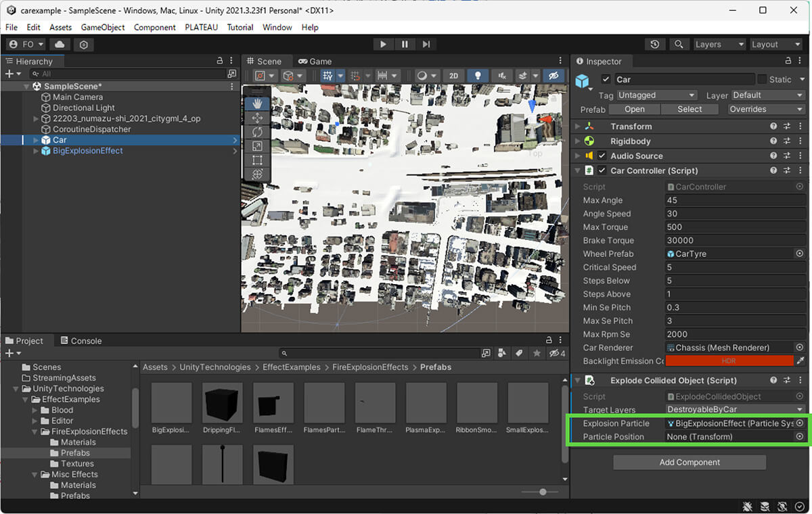Open version control settings icon
Image resolution: width=812 pixels, height=514 pixels.
point(84,44)
